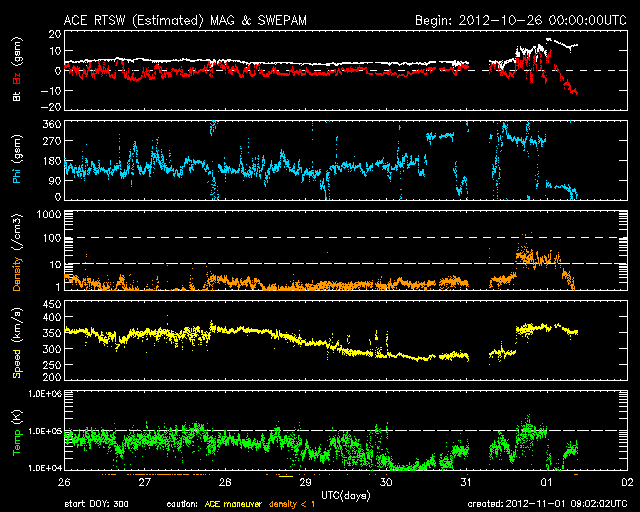The image size is (640, 512).
Task: Select day "27" on the time axis
Action: pyautogui.click(x=144, y=482)
